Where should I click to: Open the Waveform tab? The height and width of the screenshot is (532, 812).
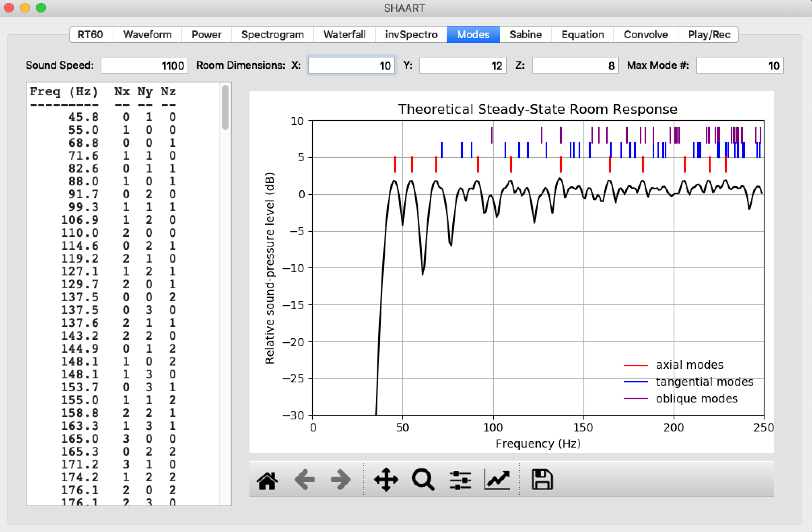point(147,35)
